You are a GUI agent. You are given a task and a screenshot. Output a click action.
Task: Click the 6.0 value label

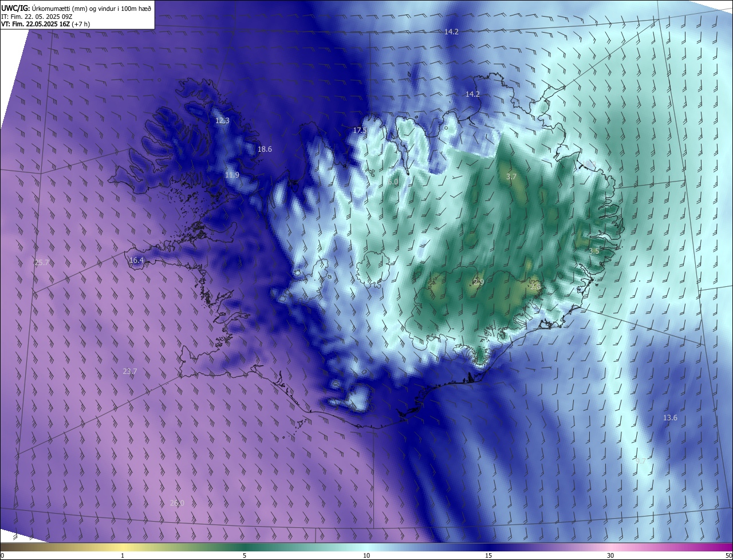click(x=393, y=182)
